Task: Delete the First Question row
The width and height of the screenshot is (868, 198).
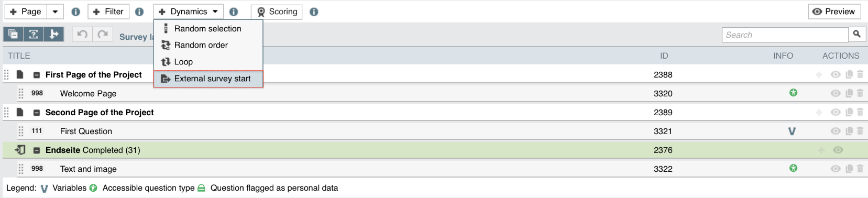Action: pyautogui.click(x=860, y=131)
